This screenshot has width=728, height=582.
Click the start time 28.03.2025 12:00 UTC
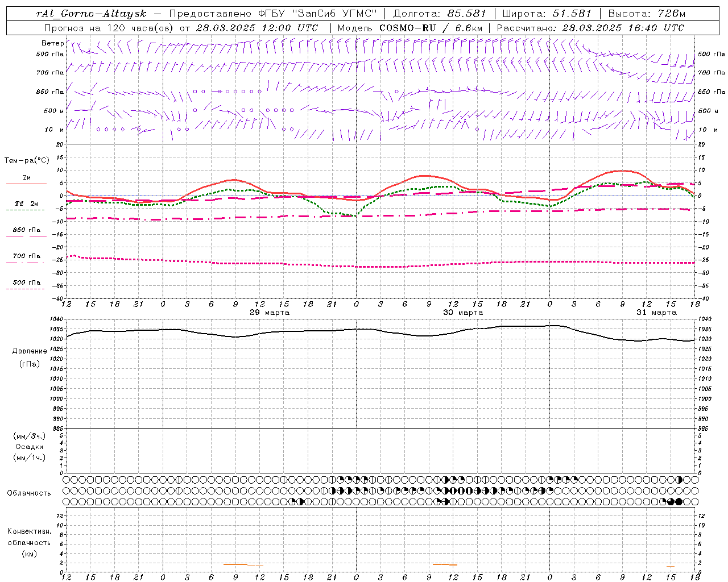click(x=257, y=28)
